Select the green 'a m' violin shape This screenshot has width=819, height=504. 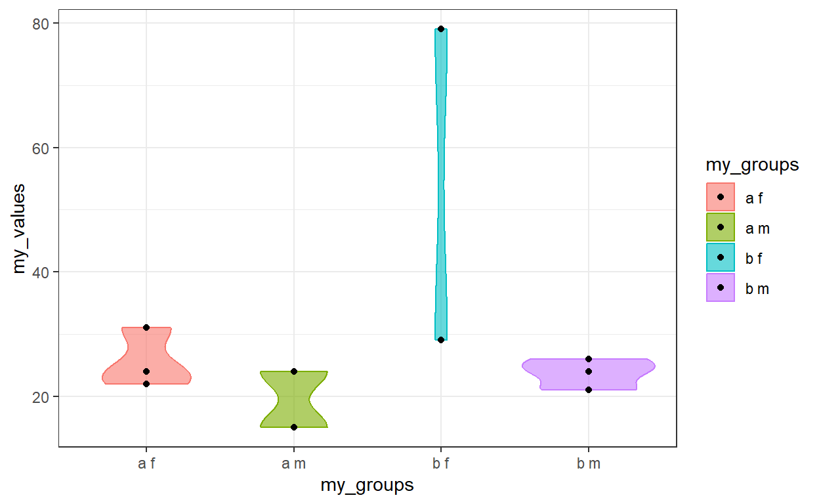294,399
